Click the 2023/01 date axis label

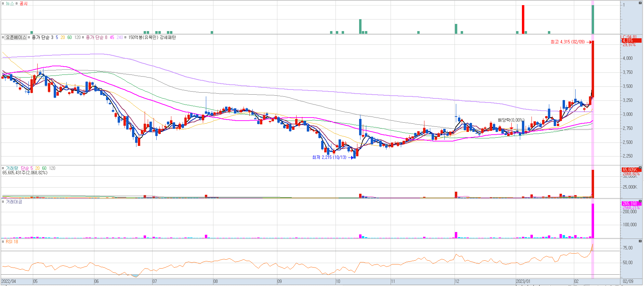click(523, 282)
